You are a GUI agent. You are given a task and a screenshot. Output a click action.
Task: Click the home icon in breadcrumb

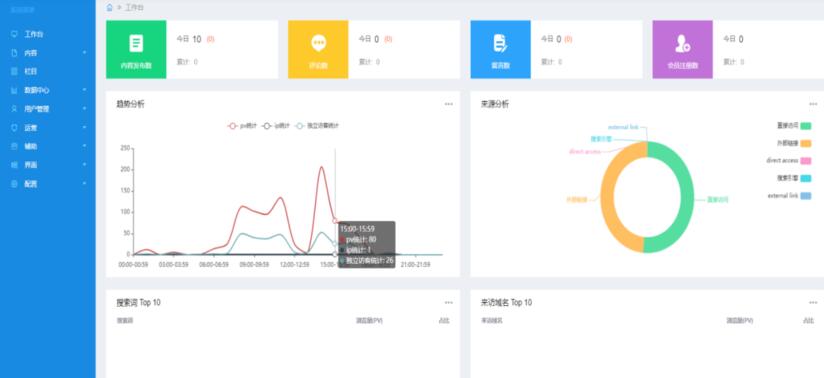[x=109, y=7]
